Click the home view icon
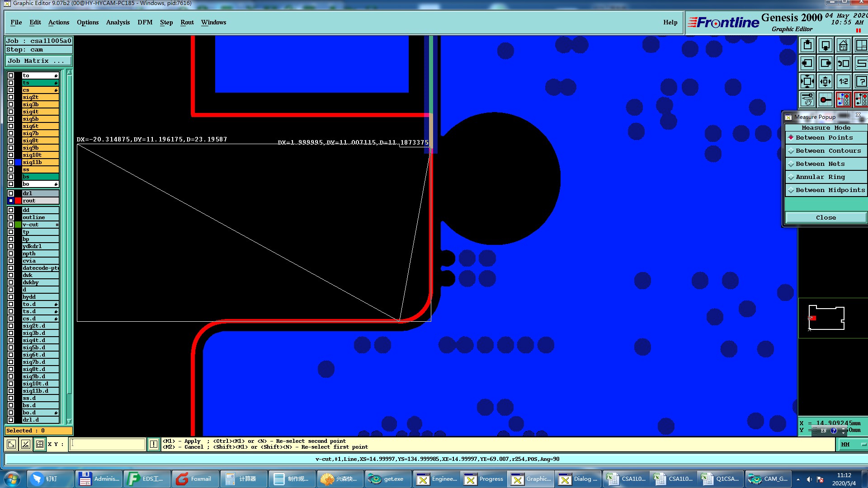 tap(843, 46)
